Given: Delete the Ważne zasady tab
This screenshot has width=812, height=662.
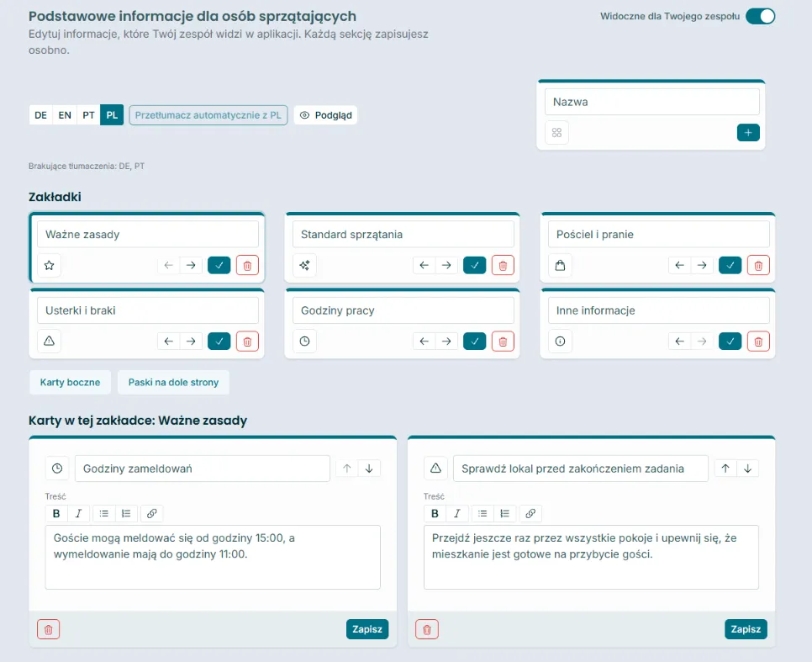Looking at the screenshot, I should [x=247, y=266].
